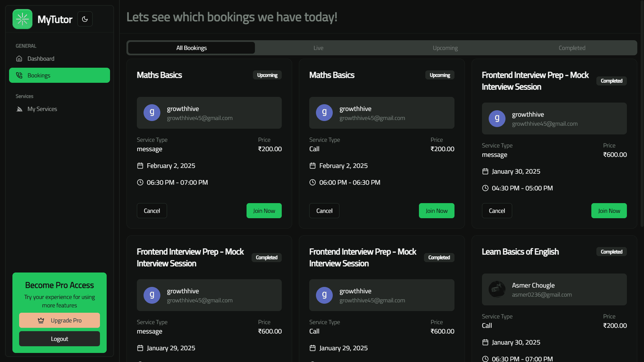
Task: Select Bookings in the sidebar
Action: [59, 75]
